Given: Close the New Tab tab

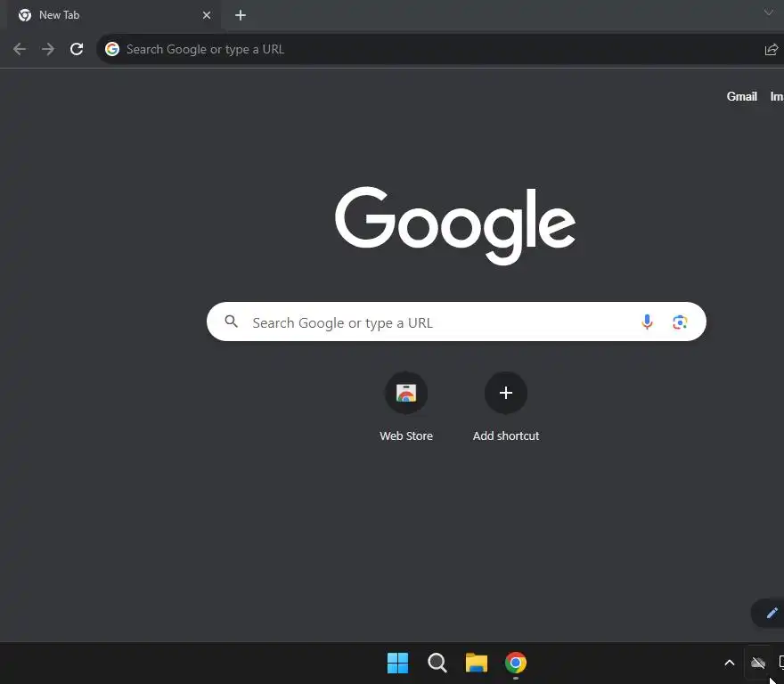Looking at the screenshot, I should click(x=207, y=15).
